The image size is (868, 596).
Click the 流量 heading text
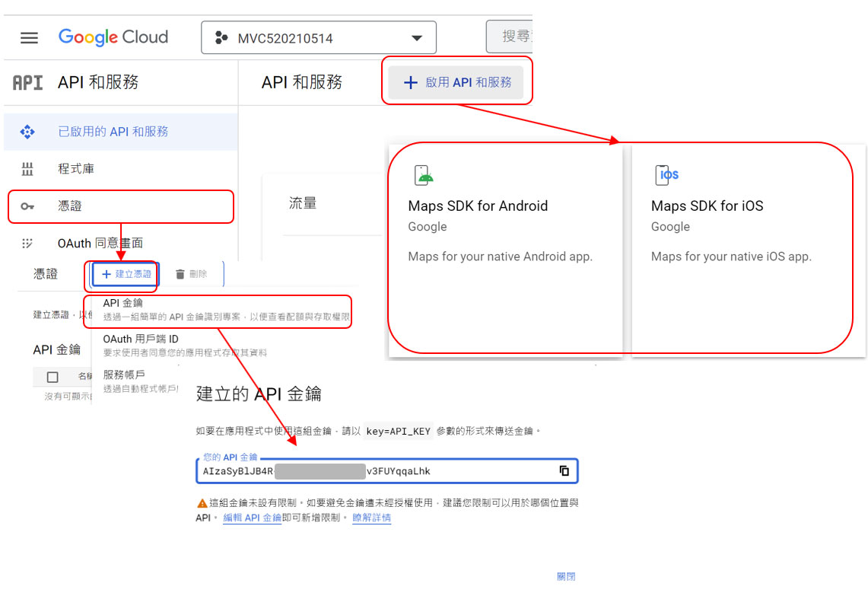tap(303, 203)
